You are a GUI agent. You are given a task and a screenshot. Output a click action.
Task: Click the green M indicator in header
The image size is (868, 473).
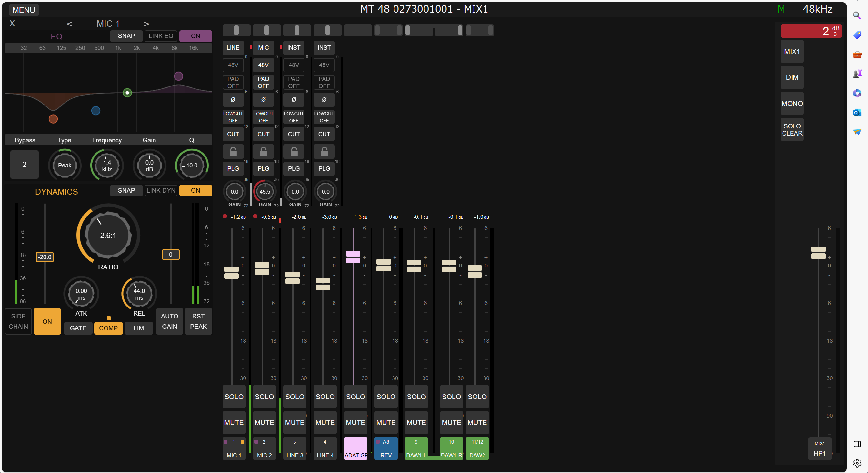pyautogui.click(x=781, y=9)
